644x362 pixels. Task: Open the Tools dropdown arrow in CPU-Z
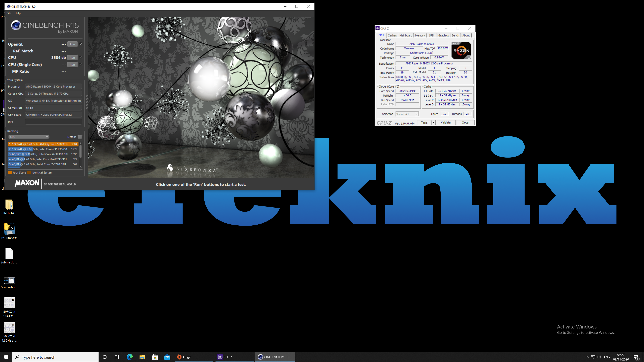pos(433,123)
